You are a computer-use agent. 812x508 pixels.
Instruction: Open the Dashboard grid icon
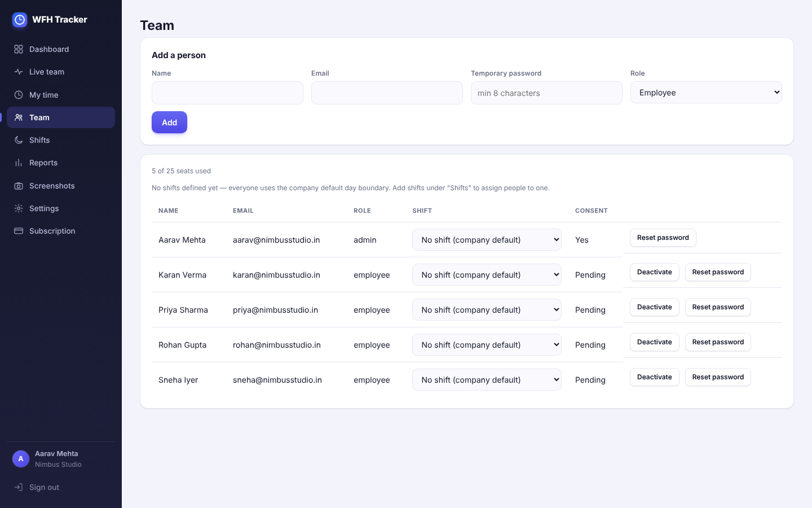click(x=19, y=49)
